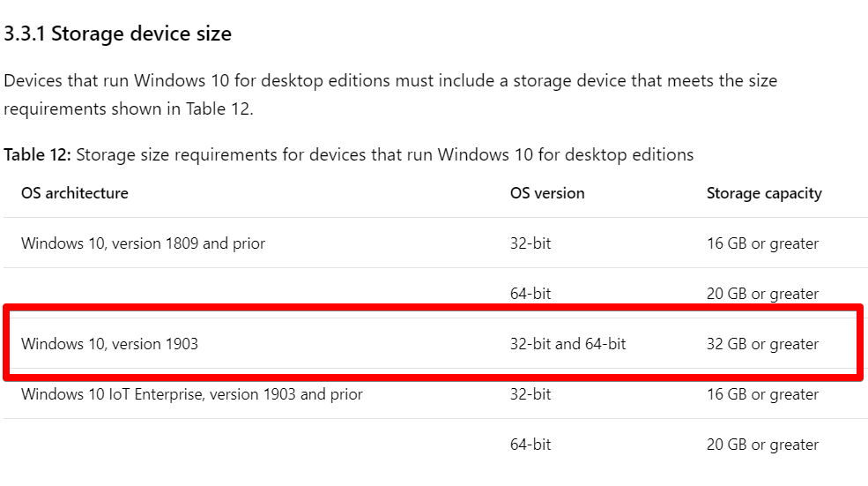Screen dimensions: 868x486
Task: Click Windows 10 IoT Enterprise version cell
Action: [x=191, y=394]
